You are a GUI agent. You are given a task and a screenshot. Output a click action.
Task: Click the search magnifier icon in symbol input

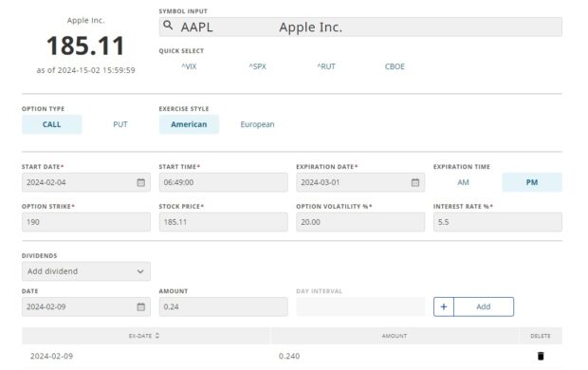pos(168,26)
